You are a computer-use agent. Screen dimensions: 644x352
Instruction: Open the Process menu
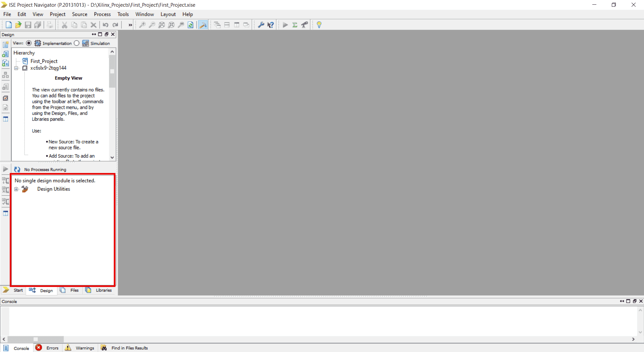[102, 14]
